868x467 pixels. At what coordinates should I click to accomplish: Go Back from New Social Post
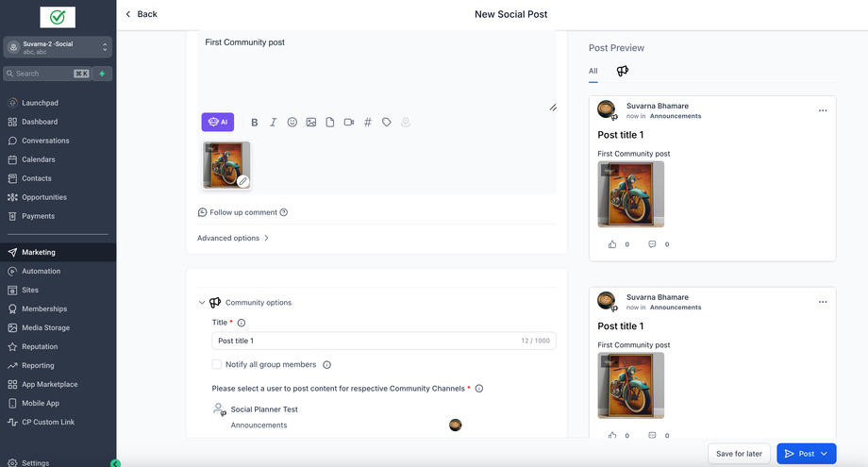coord(141,14)
